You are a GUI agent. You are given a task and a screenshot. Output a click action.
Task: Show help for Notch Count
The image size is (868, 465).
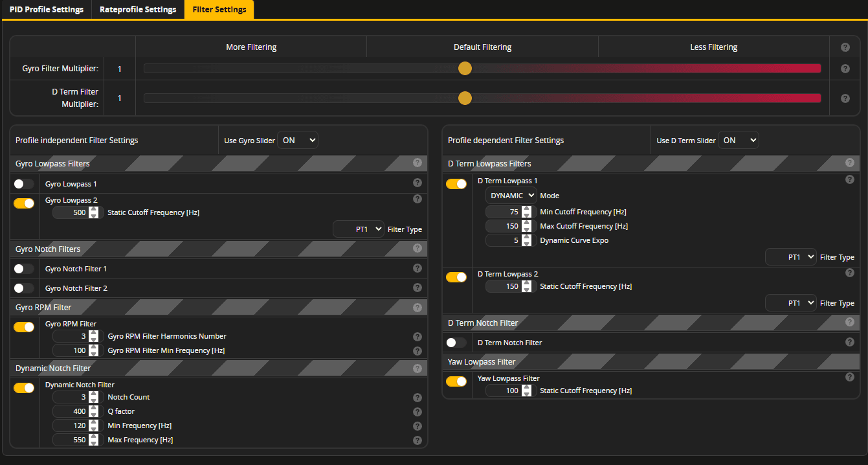click(x=417, y=398)
